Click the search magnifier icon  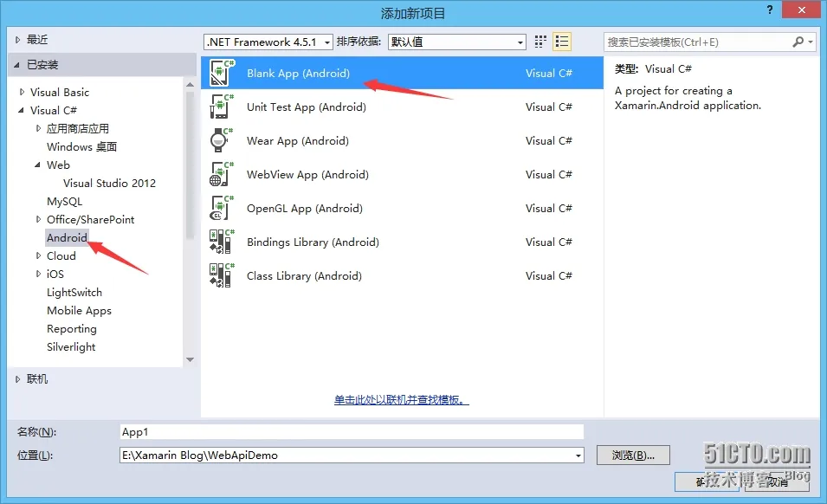pyautogui.click(x=798, y=42)
